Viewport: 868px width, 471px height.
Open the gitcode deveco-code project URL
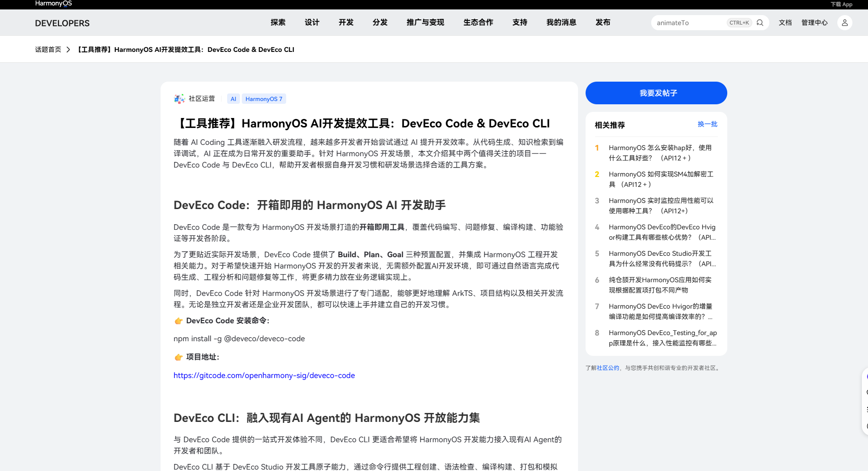[264, 376]
